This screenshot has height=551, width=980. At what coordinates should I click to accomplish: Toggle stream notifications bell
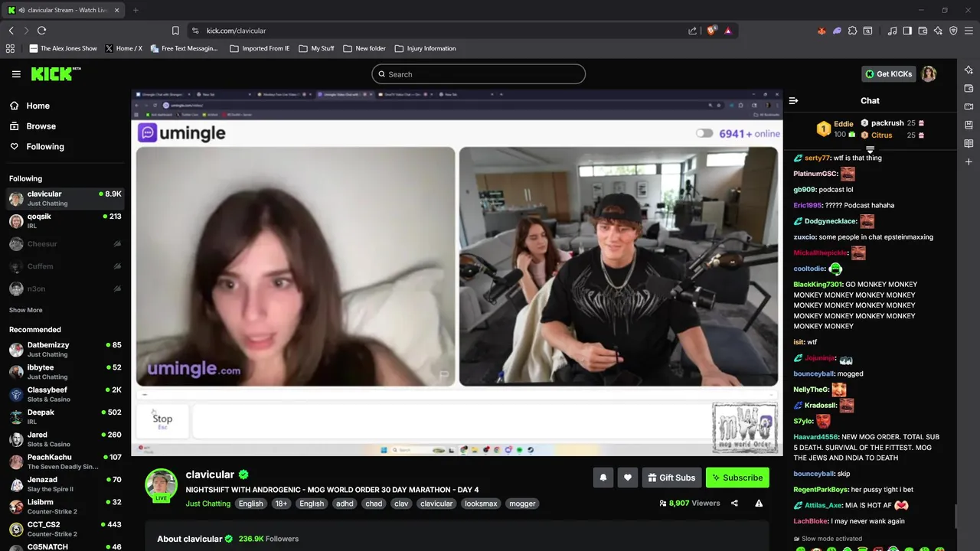603,478
